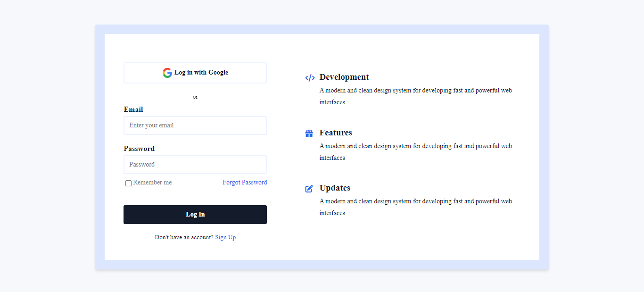644x292 pixels.
Task: Click the description under Updates
Action: [x=415, y=207]
